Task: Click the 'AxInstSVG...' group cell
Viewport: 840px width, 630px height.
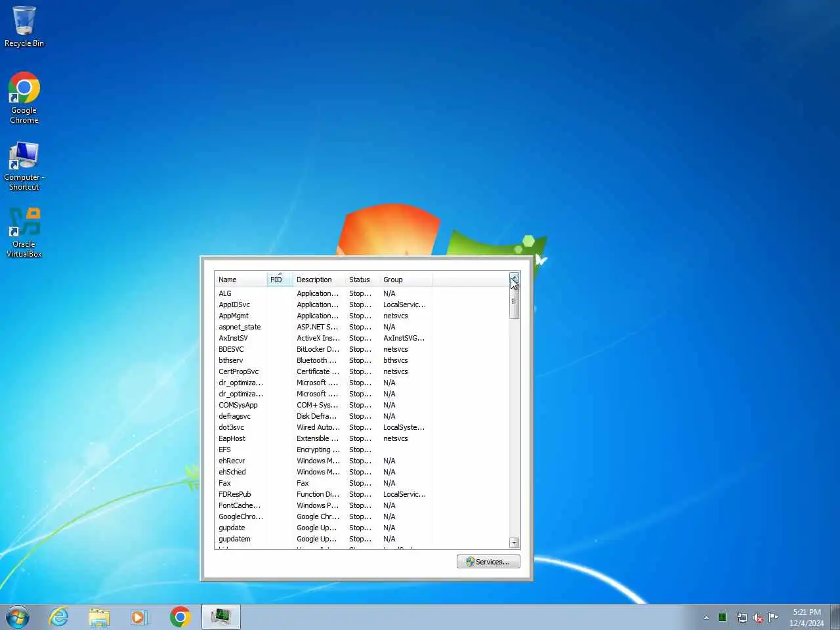Action: click(404, 338)
